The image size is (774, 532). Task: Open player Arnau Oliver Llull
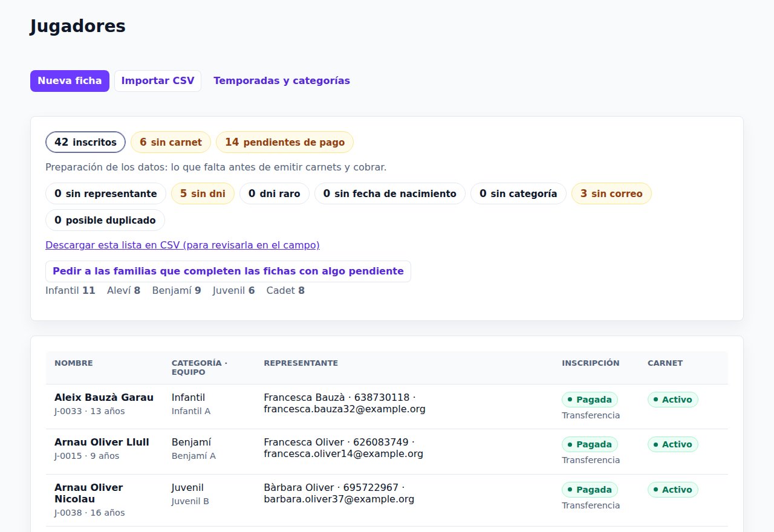click(102, 442)
